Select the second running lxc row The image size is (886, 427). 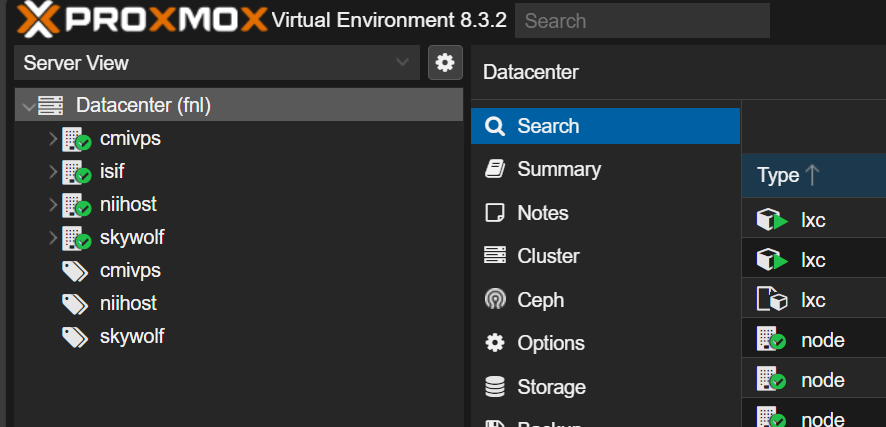pyautogui.click(x=814, y=259)
